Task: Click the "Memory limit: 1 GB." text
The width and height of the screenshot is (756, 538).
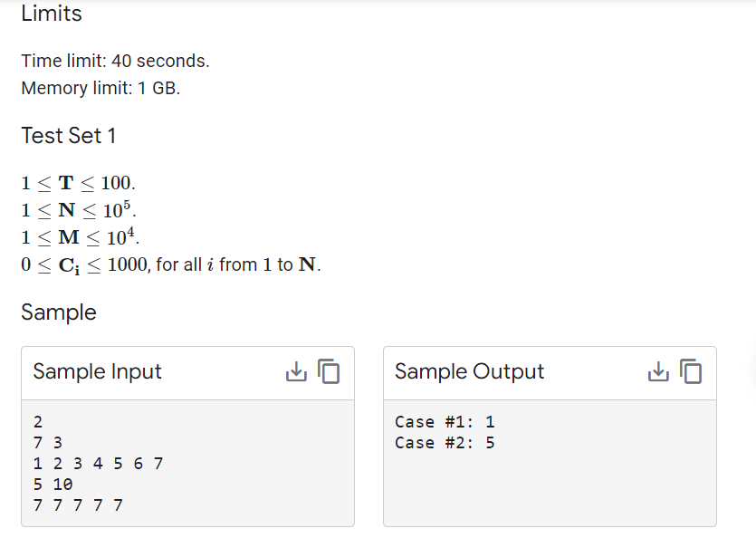Action: point(100,89)
